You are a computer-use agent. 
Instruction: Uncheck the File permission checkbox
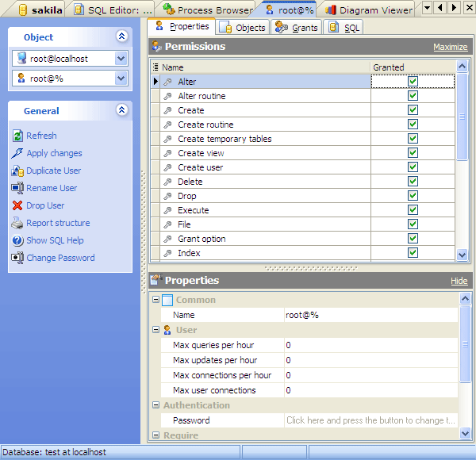click(x=413, y=224)
